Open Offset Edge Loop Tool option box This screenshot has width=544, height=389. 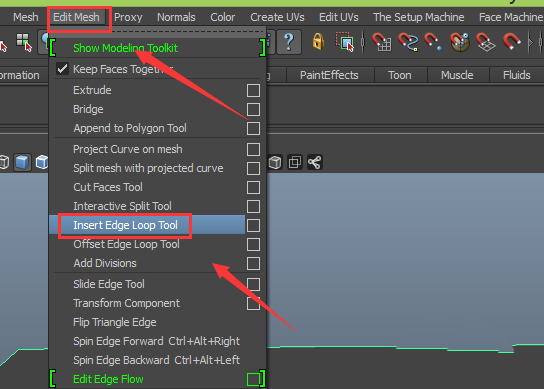coord(253,245)
